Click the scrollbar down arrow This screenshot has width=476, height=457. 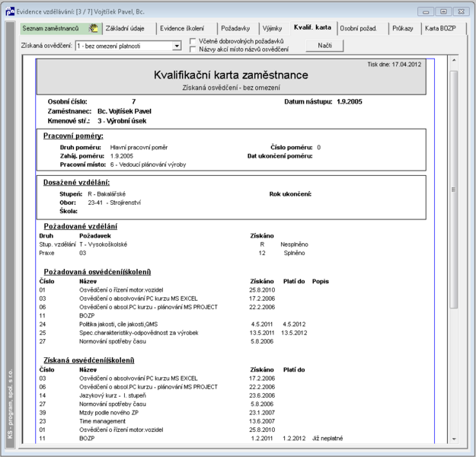[x=454, y=439]
